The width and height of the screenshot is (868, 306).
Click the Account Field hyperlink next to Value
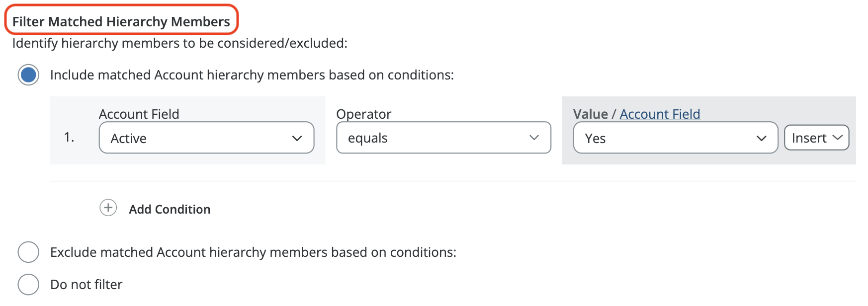[x=660, y=114]
